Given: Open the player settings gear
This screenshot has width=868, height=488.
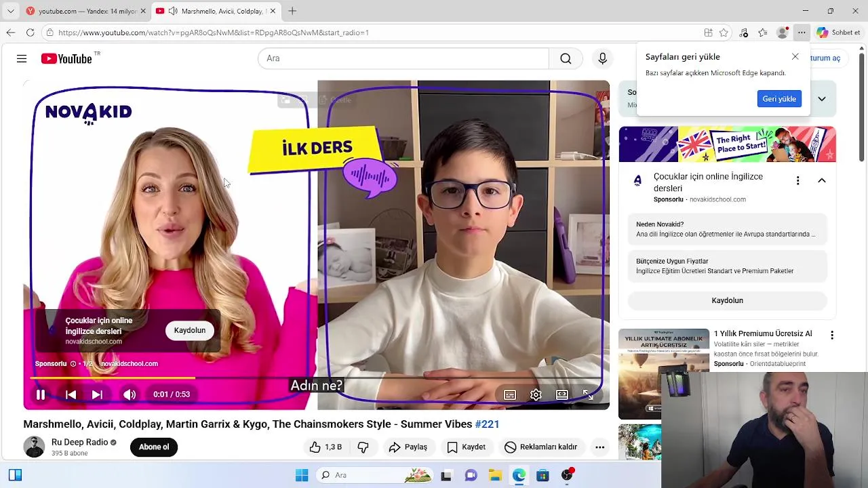Looking at the screenshot, I should tap(536, 395).
